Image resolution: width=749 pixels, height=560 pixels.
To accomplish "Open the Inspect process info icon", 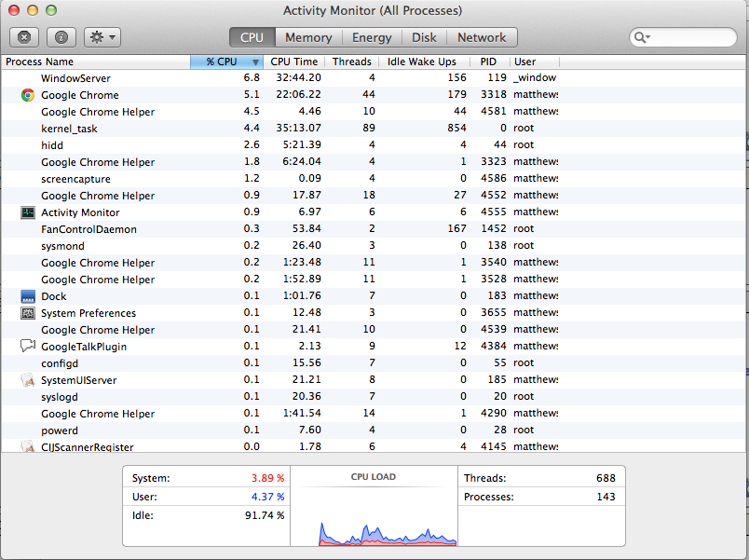I will pos(61,37).
